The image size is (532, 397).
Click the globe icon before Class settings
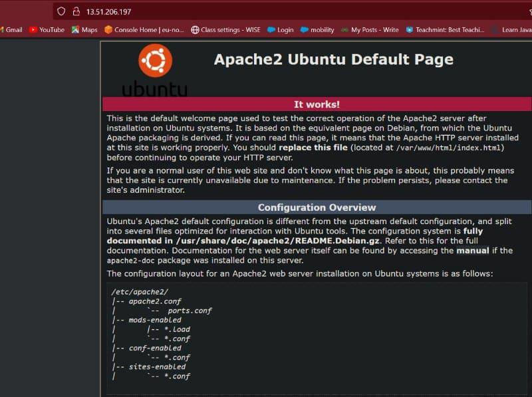click(195, 30)
